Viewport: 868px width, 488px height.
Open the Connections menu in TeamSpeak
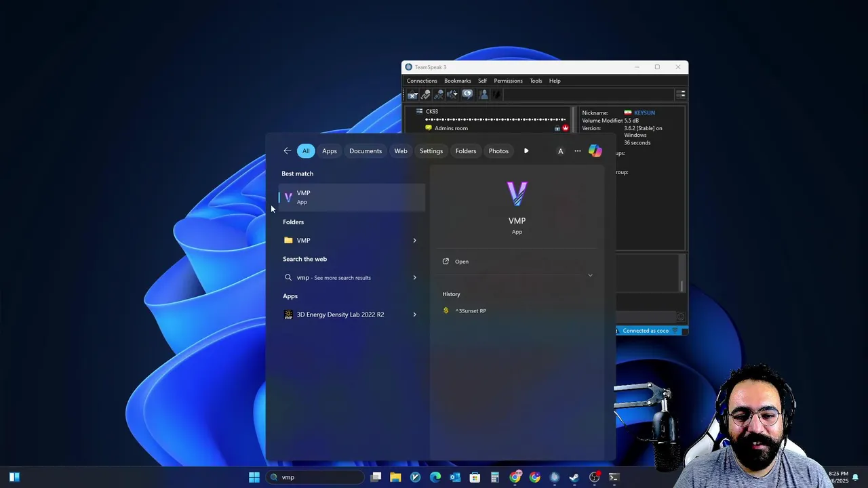click(x=422, y=81)
